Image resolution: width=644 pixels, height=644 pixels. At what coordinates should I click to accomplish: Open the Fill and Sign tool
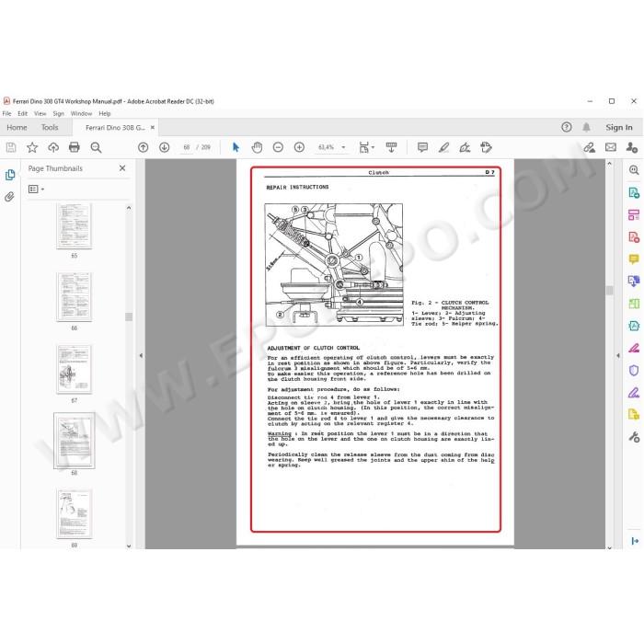[634, 392]
